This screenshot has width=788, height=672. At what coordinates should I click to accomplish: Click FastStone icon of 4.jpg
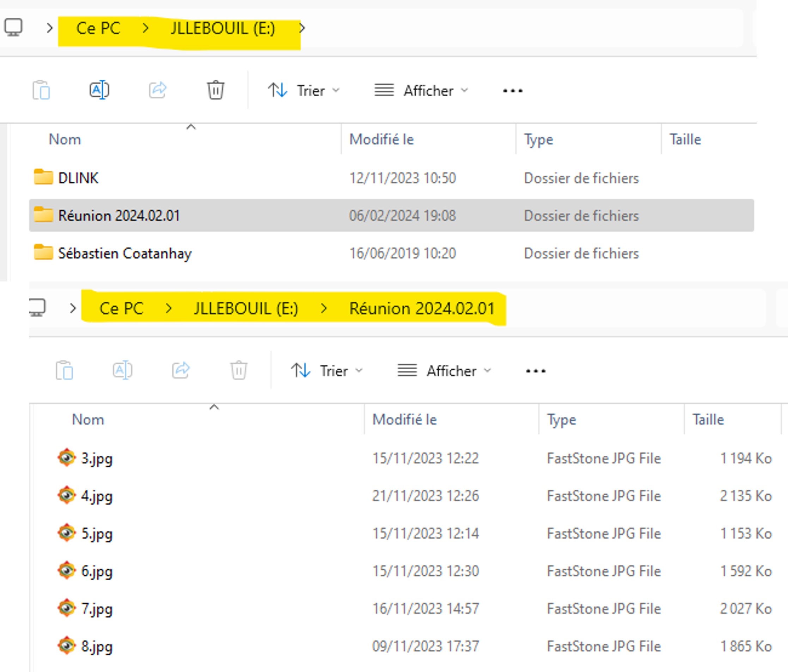click(67, 495)
